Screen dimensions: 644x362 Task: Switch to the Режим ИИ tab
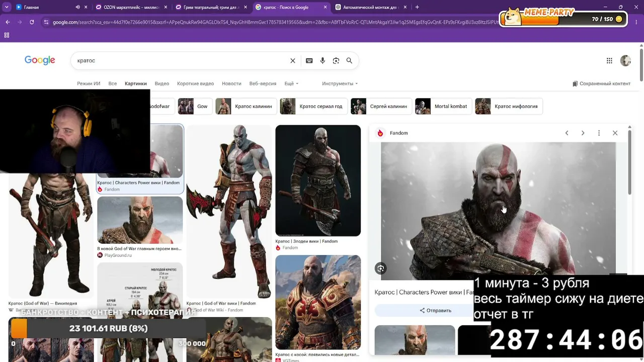coord(89,83)
